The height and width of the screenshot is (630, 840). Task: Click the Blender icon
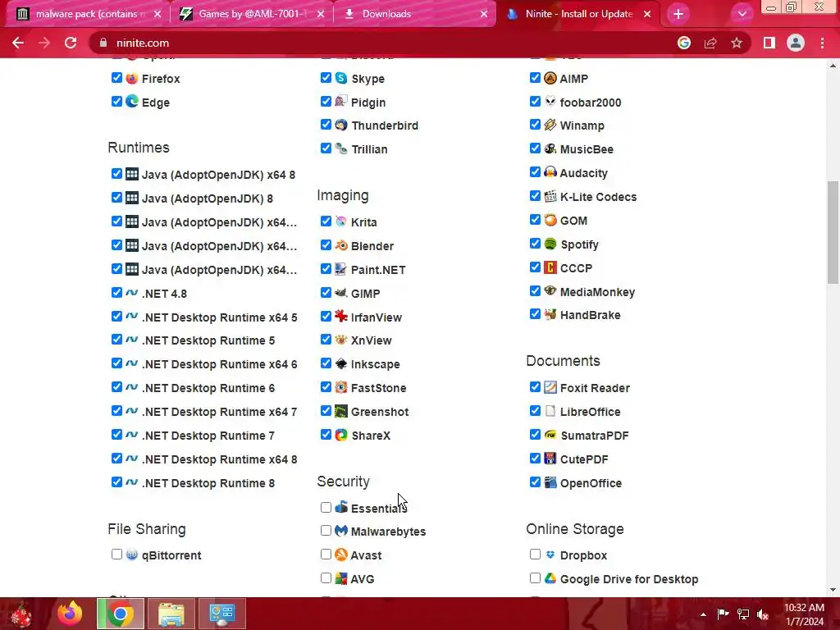tap(341, 245)
